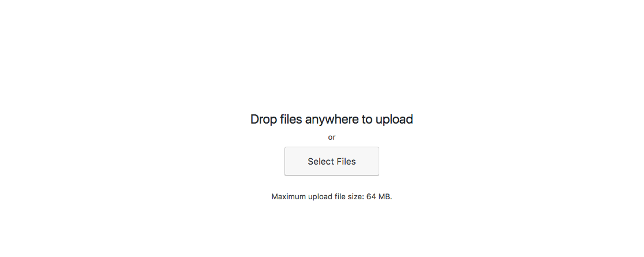Viewport: 644px width, 257px height.
Task: Click the word 'anywhere' in the heading
Action: (331, 120)
